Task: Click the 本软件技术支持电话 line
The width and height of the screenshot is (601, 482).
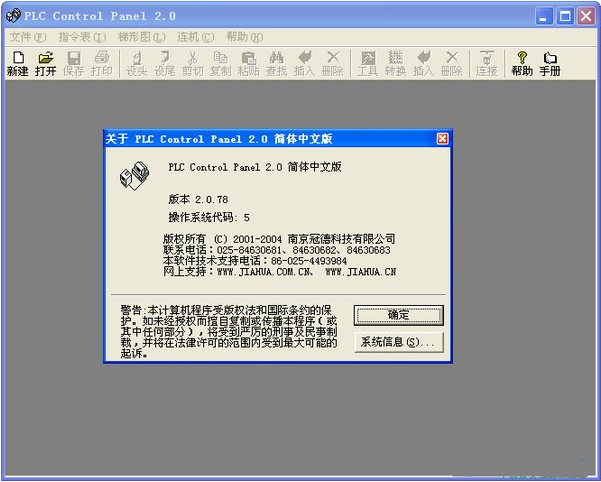Action: point(255,261)
